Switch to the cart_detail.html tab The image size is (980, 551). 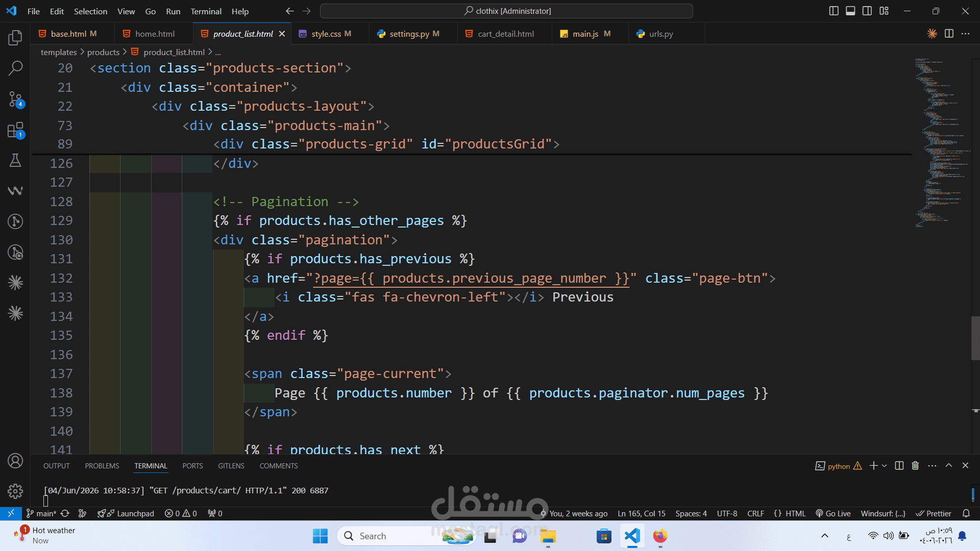505,34
